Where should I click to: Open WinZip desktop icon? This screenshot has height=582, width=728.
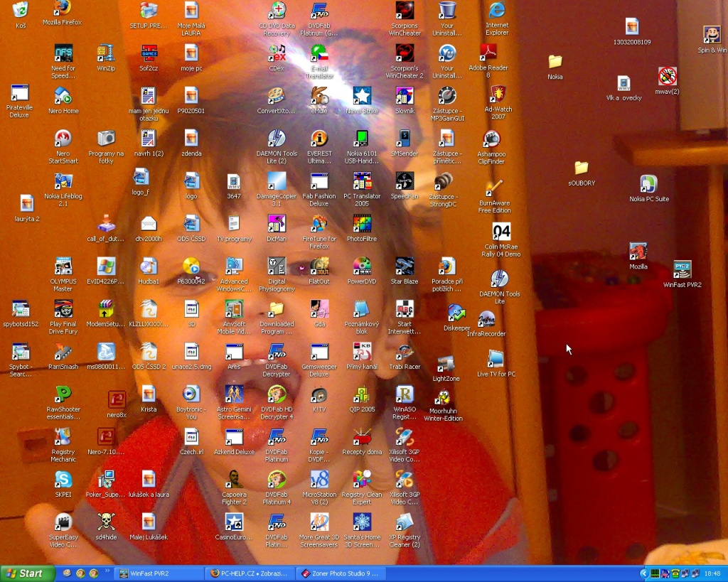106,58
